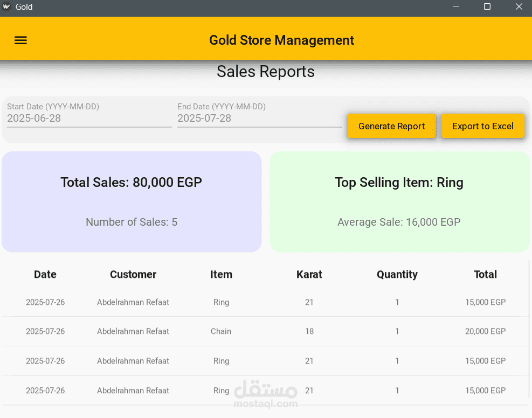Screen dimensions: 532x418
Task: Click the Generate Report button
Action: (x=391, y=126)
